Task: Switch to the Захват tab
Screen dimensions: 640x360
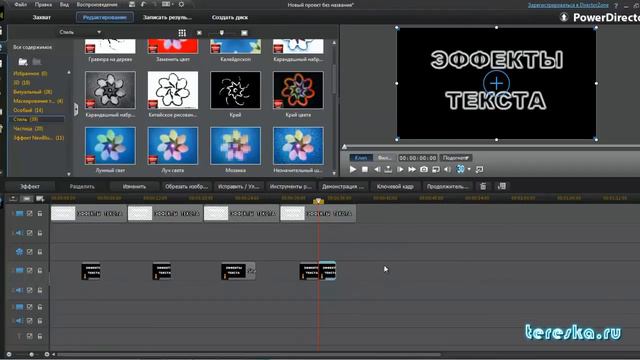Action: (42, 17)
